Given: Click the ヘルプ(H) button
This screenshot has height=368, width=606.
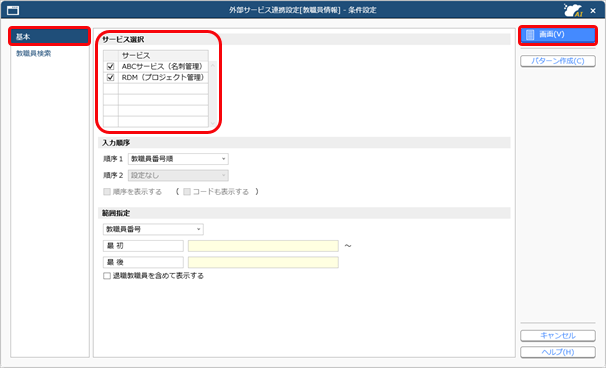Looking at the screenshot, I should [558, 352].
